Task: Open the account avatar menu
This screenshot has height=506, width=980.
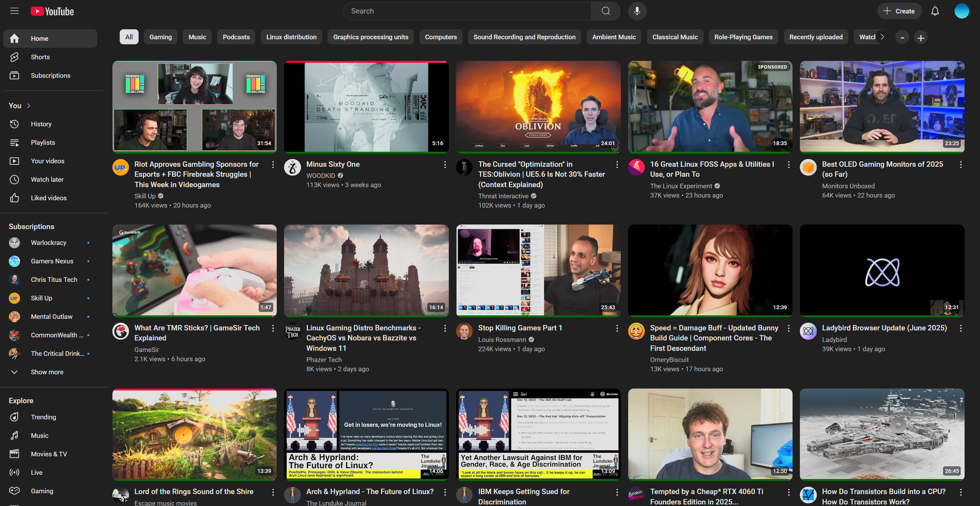Action: (x=961, y=11)
